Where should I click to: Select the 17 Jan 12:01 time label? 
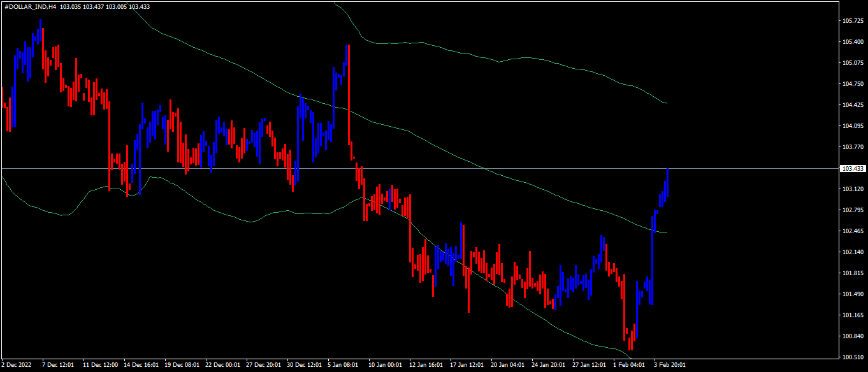tap(468, 366)
